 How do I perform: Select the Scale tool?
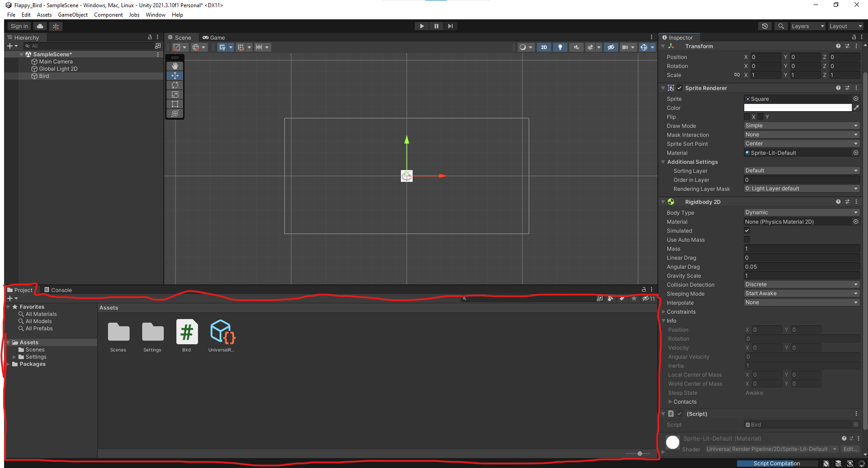click(175, 94)
